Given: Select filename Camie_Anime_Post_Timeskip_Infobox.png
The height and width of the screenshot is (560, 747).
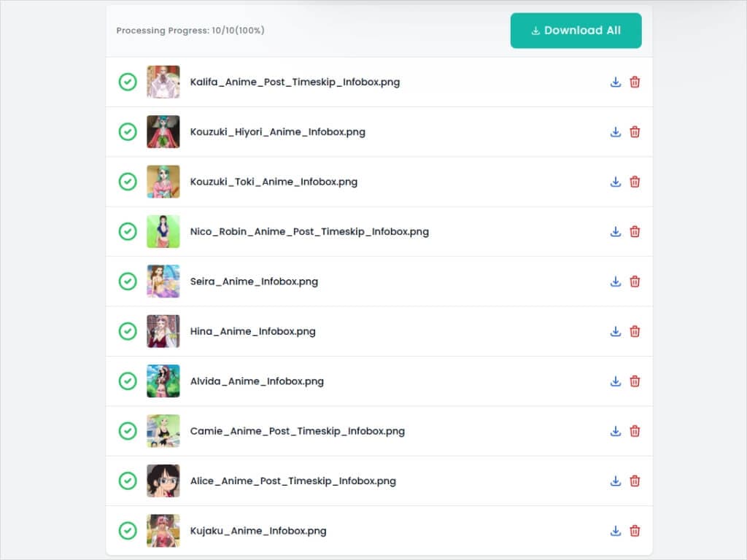Looking at the screenshot, I should pyautogui.click(x=298, y=431).
